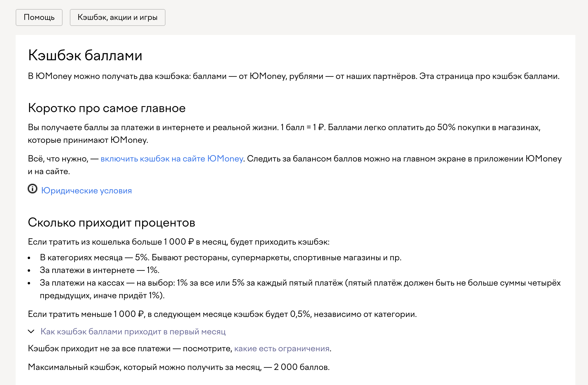
Task: Expand Как кэшбэк баллами приходит в первый месяц
Action: click(x=133, y=332)
